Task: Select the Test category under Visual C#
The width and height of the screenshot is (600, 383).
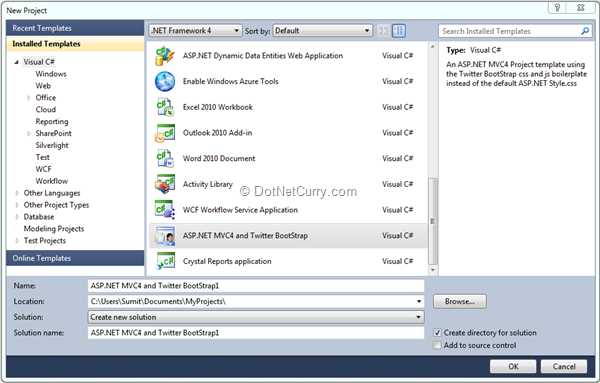Action: (42, 157)
